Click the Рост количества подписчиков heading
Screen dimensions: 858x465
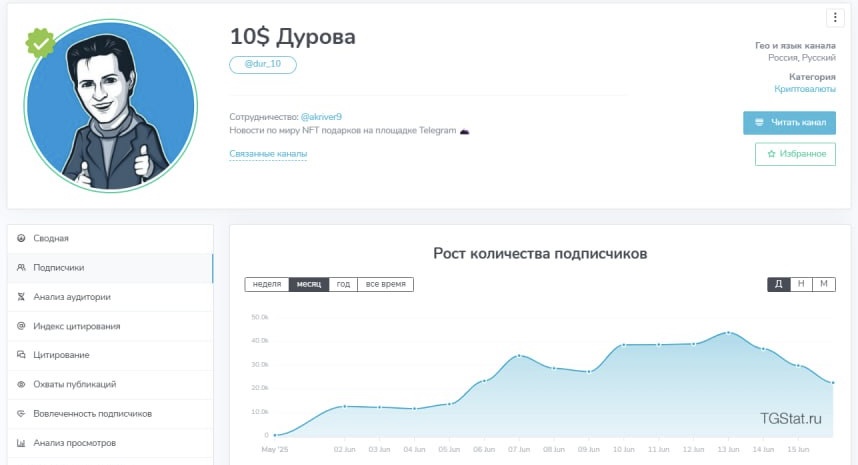coord(540,254)
